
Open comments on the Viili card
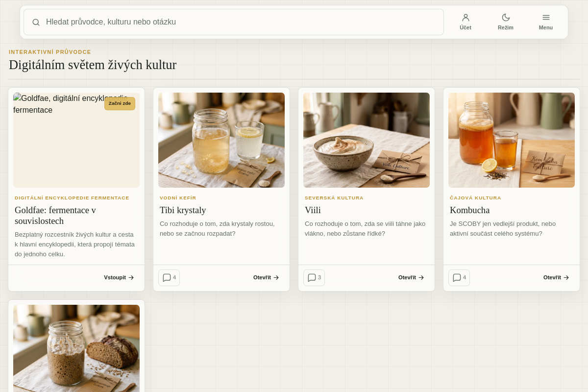coord(314,278)
